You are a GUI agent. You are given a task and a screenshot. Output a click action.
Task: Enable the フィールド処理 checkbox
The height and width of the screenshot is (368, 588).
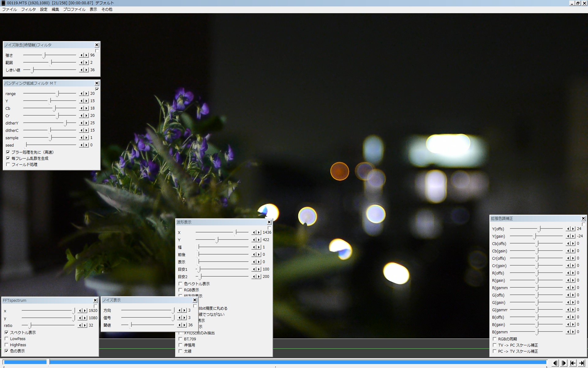pos(8,165)
